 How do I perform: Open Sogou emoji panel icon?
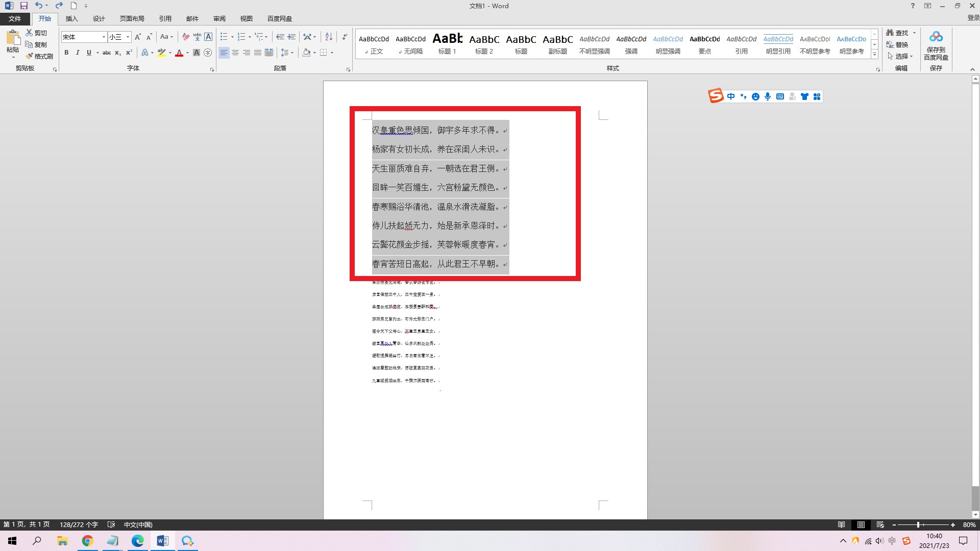pos(755,96)
